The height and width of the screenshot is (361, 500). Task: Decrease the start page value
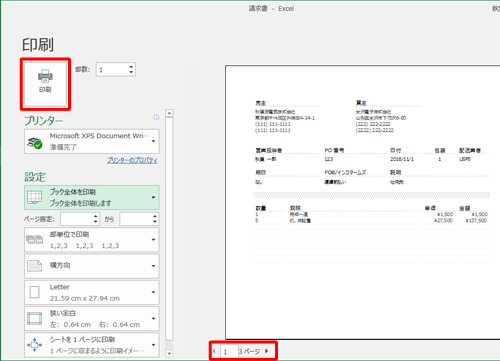pos(96,222)
